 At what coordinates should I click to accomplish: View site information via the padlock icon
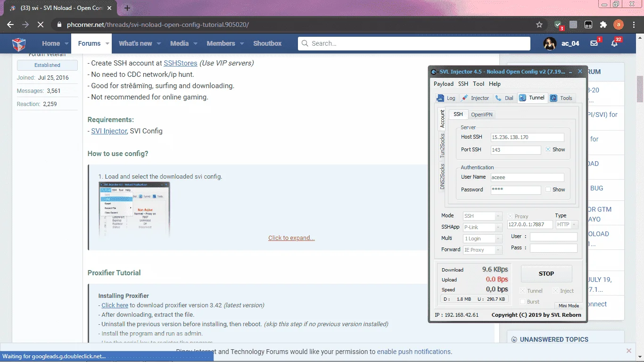[x=59, y=25]
